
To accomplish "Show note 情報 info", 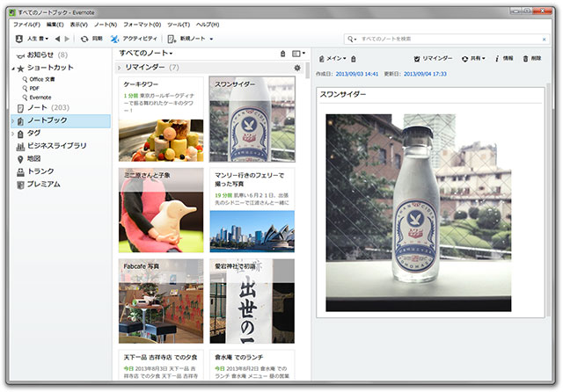I will [x=504, y=59].
